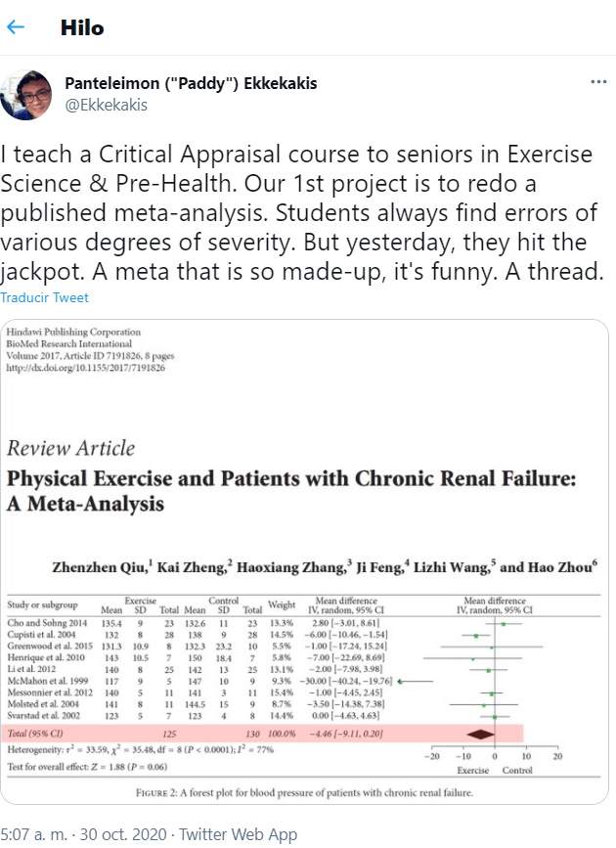Click "Hindawi Publishing Corporation" text in image
The width and height of the screenshot is (616, 848).
pyautogui.click(x=76, y=333)
